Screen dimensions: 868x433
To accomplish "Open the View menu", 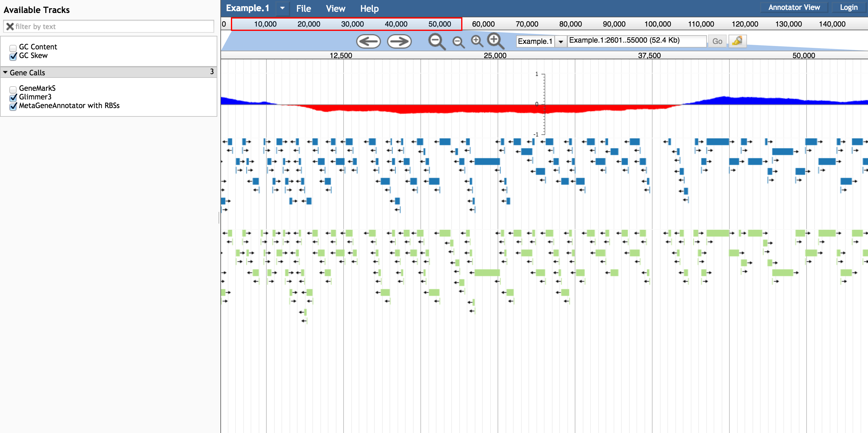I will (335, 8).
